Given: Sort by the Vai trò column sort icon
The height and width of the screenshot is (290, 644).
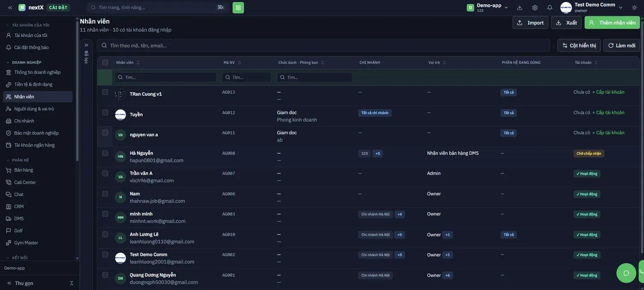Looking at the screenshot, I should click(444, 63).
